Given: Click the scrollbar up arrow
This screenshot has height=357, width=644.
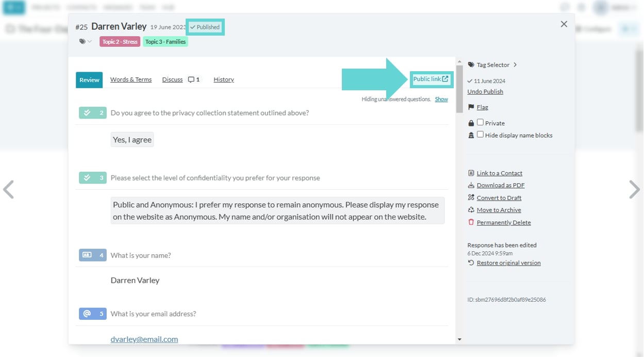Looking at the screenshot, I should coord(459,61).
